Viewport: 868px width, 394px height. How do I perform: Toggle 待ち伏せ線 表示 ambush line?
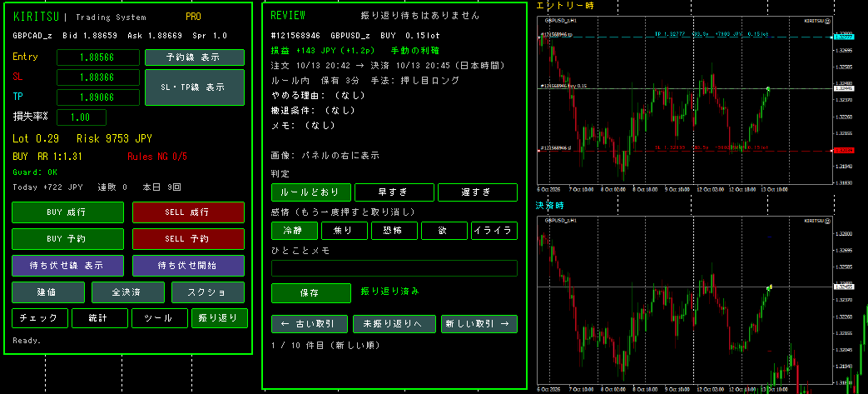67,266
